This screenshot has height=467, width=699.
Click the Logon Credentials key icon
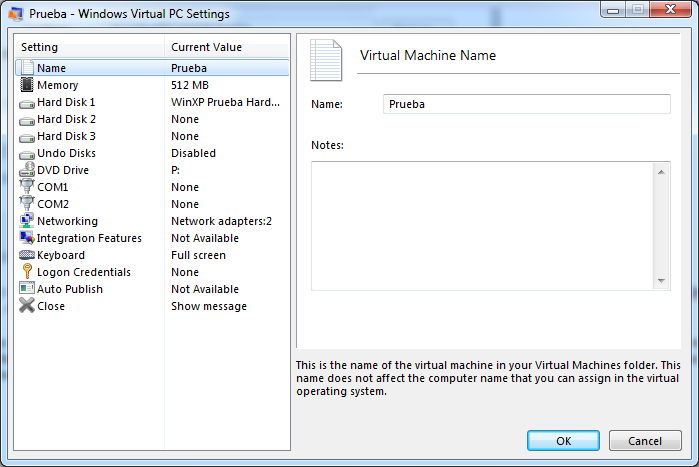coord(27,271)
